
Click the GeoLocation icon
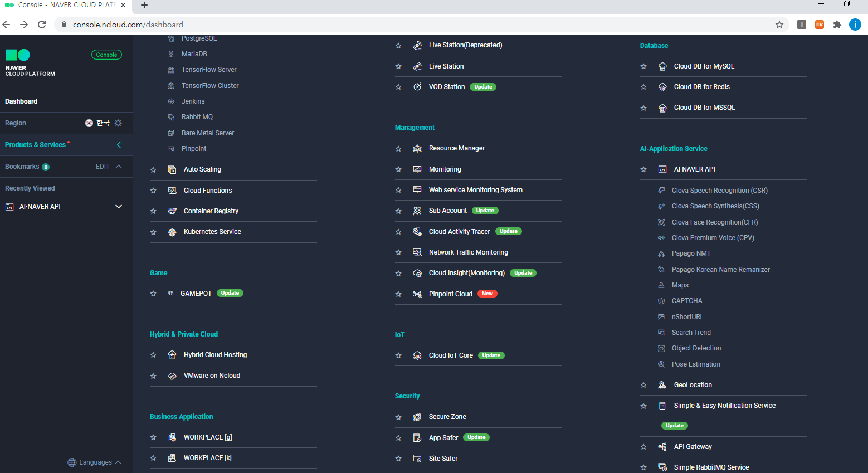(x=662, y=385)
